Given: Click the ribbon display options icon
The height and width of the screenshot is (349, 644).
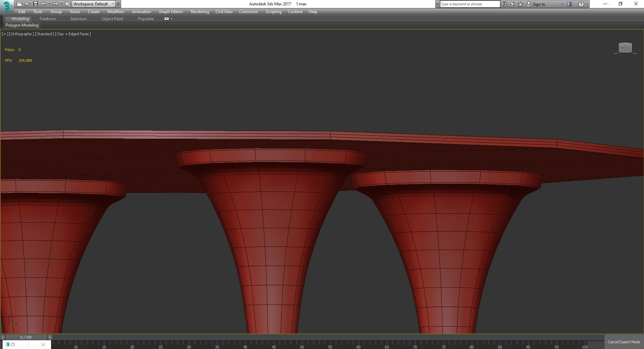Looking at the screenshot, I should click(x=166, y=19).
